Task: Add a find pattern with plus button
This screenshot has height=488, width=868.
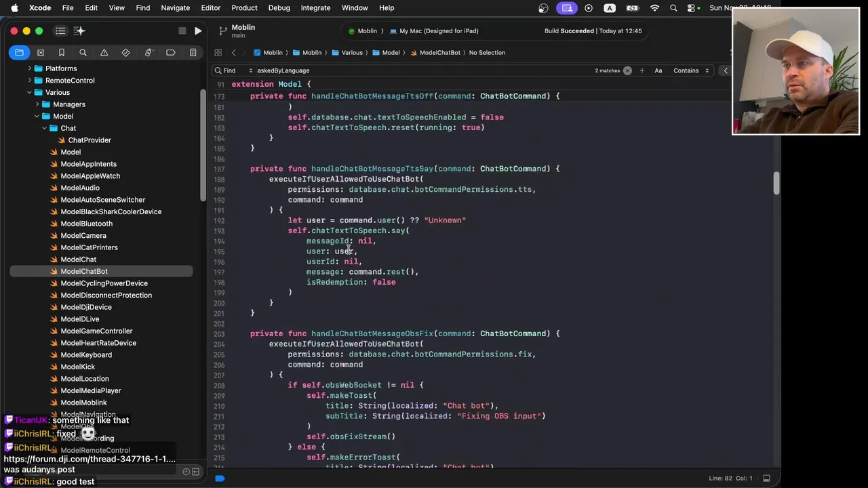Action: click(642, 70)
